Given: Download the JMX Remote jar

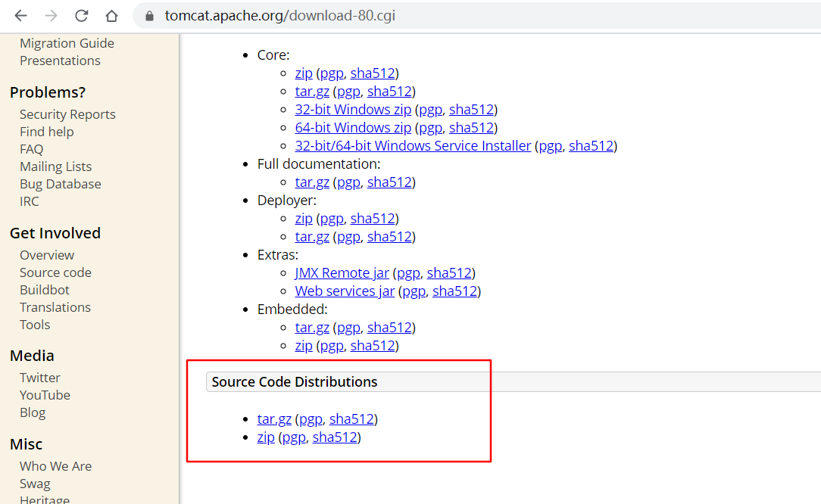Looking at the screenshot, I should pyautogui.click(x=342, y=273).
